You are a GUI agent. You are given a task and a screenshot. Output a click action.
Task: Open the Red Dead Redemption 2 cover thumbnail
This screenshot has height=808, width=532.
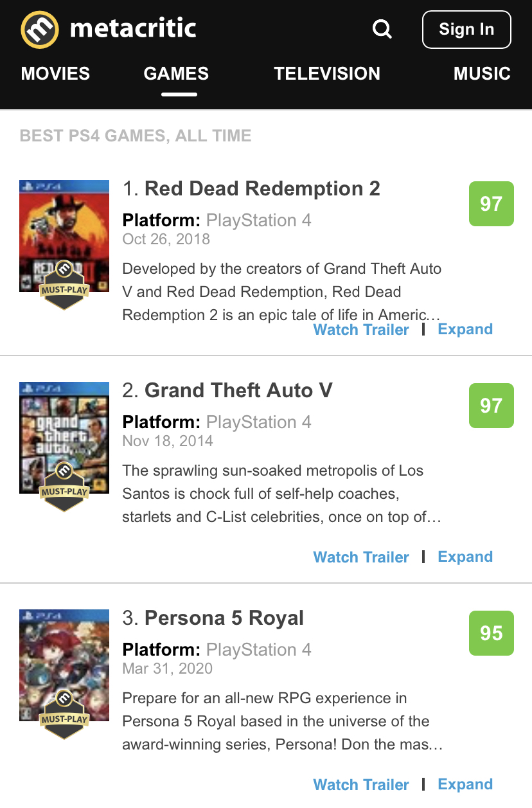[x=64, y=236]
